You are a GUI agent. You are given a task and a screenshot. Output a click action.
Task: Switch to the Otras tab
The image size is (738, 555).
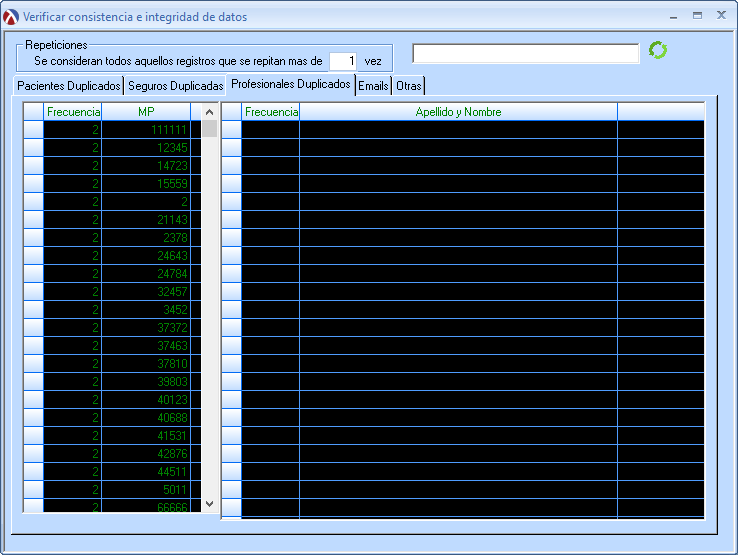(409, 86)
